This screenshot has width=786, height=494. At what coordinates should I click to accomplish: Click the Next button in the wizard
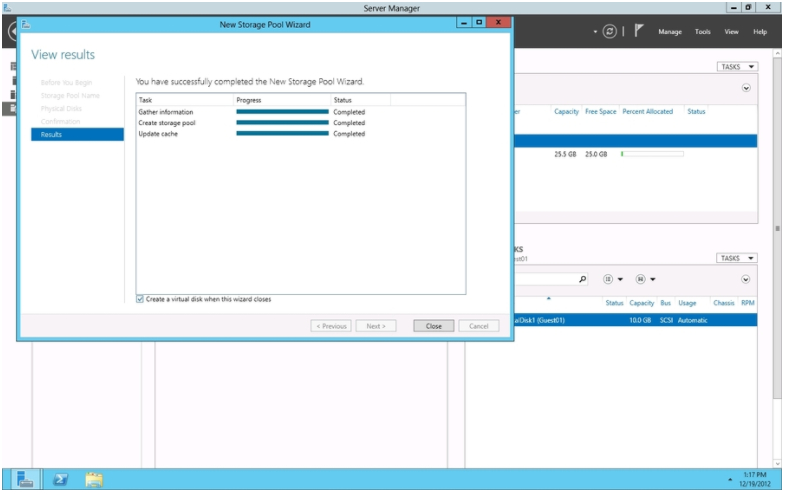point(376,326)
